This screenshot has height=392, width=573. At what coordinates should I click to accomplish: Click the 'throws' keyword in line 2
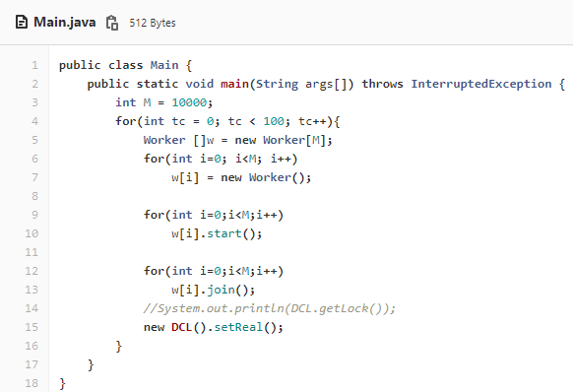point(383,84)
